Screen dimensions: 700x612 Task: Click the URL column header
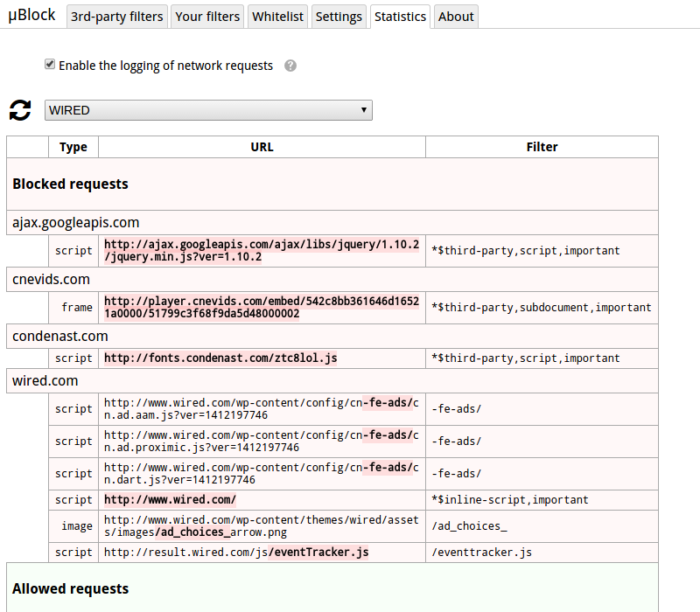coord(262,147)
